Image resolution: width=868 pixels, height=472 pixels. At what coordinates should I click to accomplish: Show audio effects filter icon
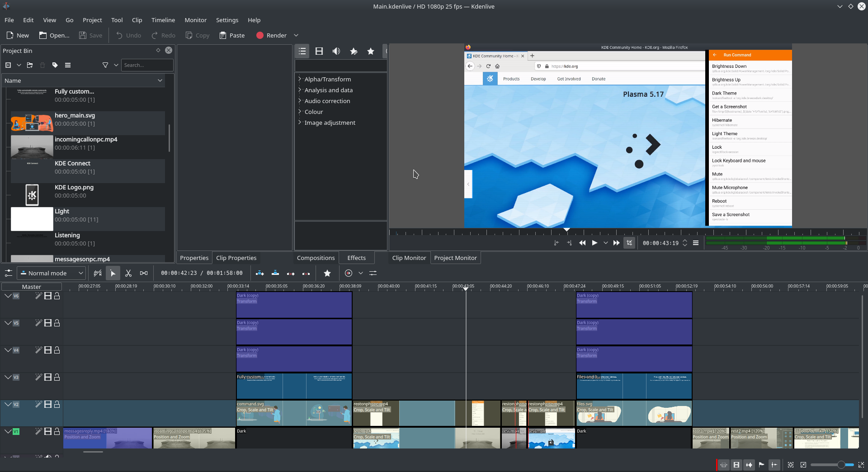tap(336, 51)
